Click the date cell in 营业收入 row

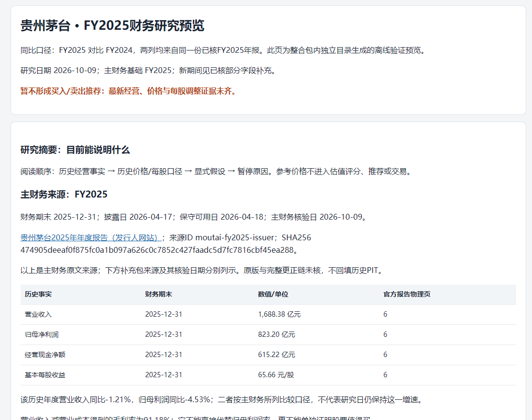coord(164,315)
